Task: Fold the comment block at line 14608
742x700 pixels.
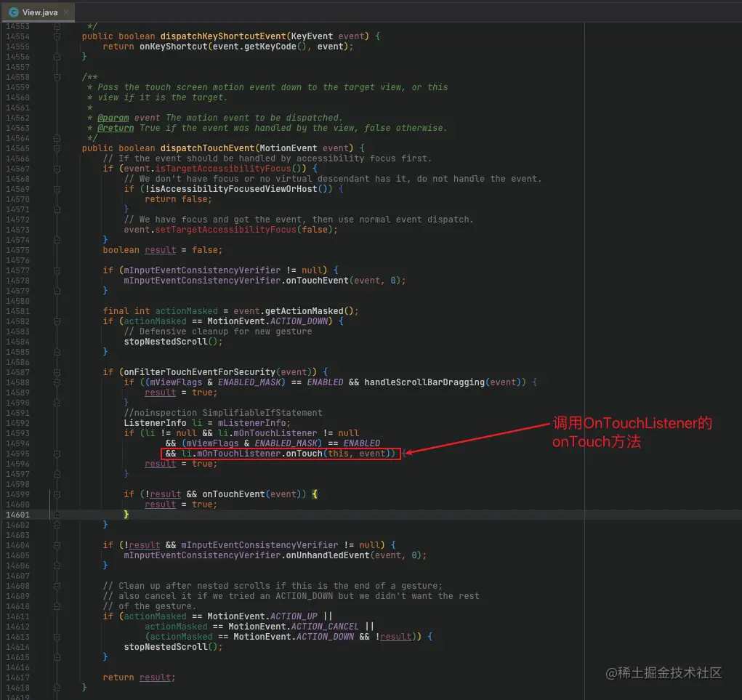Action: (57, 586)
